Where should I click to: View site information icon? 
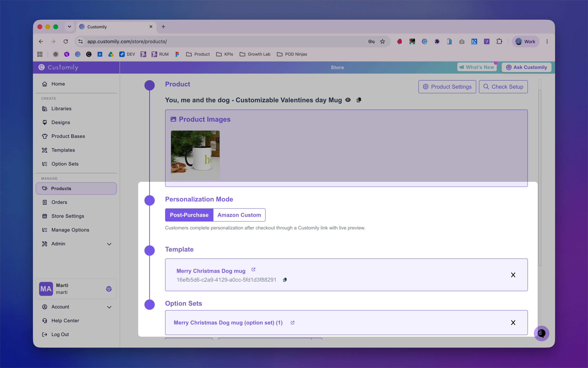[81, 42]
